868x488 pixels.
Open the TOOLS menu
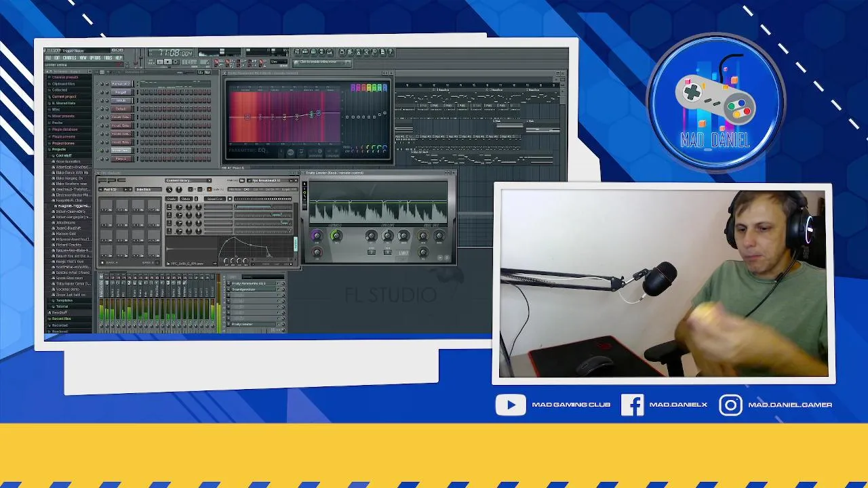click(x=108, y=58)
